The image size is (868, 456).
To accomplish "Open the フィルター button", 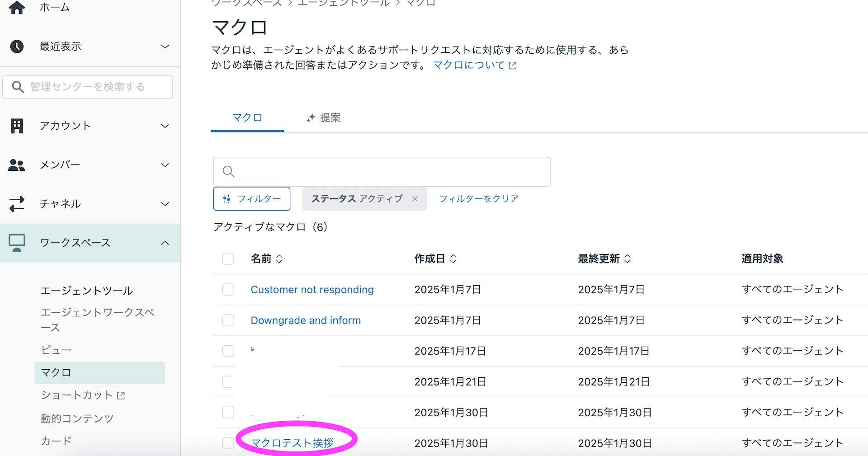I will pyautogui.click(x=252, y=199).
